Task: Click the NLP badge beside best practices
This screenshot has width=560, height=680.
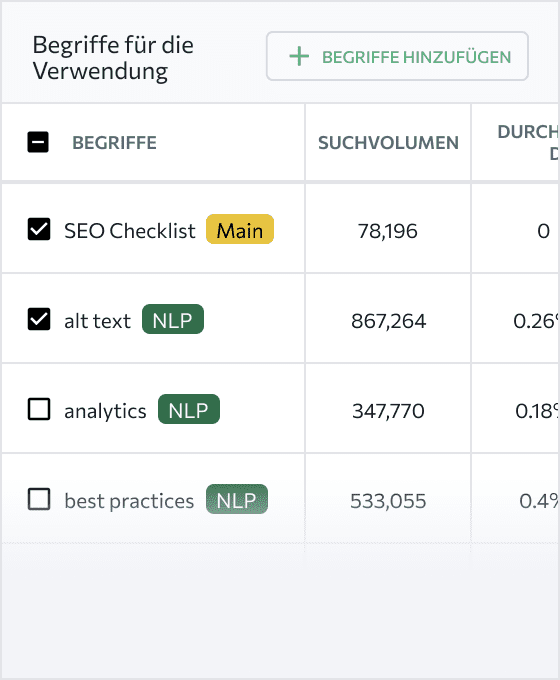Action: pyautogui.click(x=237, y=499)
